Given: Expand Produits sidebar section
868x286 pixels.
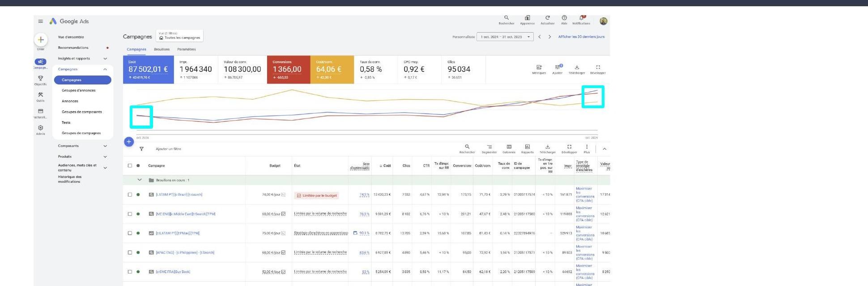Looking at the screenshot, I should click(105, 156).
